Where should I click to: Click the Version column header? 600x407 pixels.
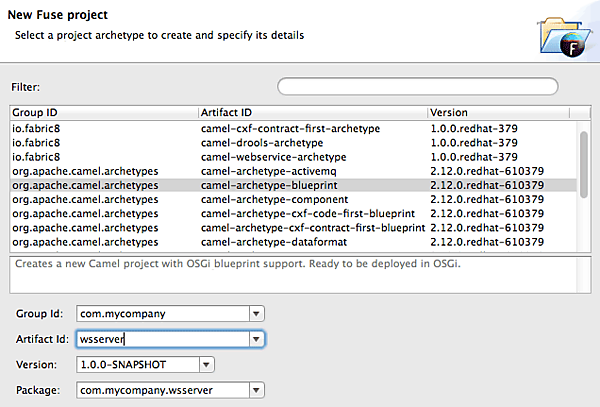(x=501, y=113)
